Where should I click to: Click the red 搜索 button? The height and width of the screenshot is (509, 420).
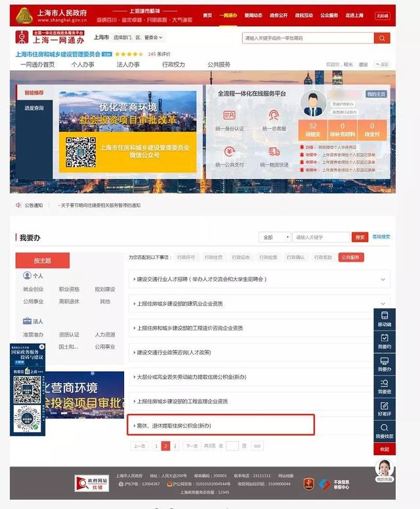[360, 237]
